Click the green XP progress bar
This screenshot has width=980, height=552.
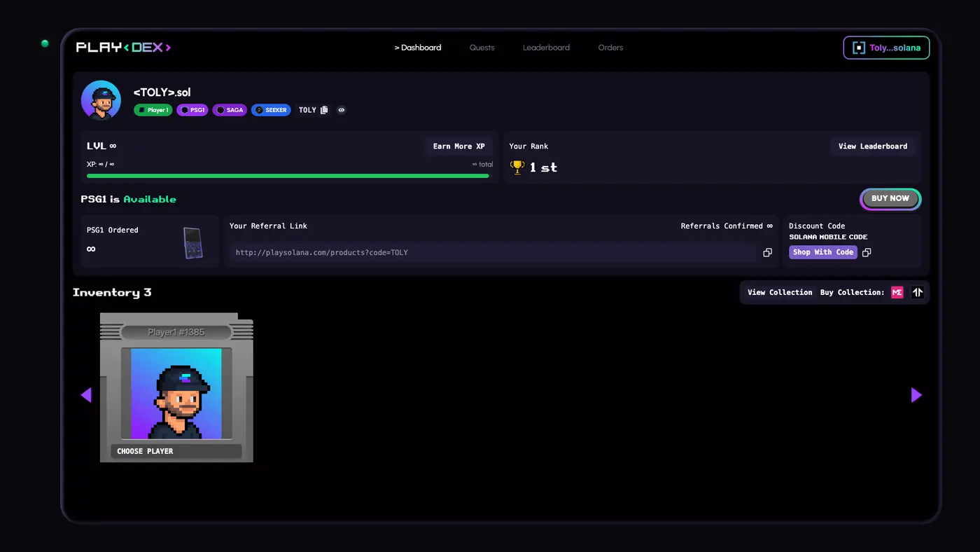(288, 176)
